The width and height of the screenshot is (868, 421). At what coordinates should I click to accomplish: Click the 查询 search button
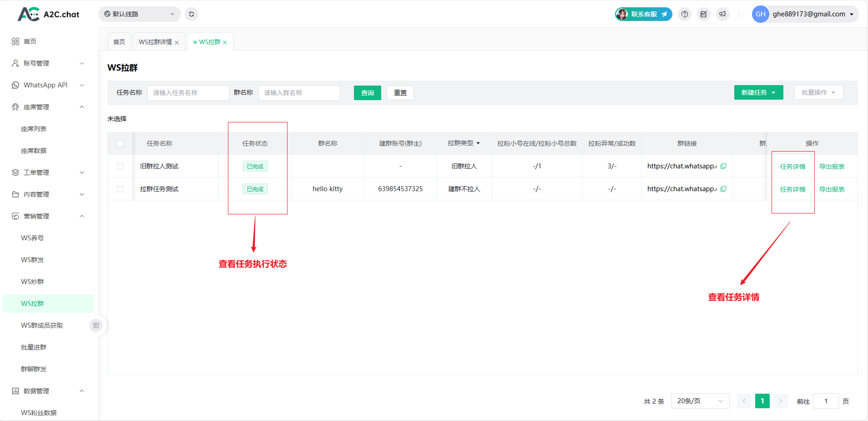[x=367, y=93]
